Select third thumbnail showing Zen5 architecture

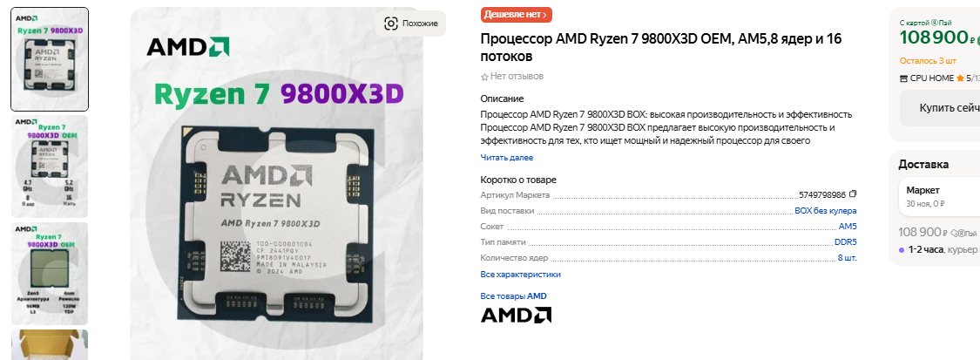click(x=49, y=273)
